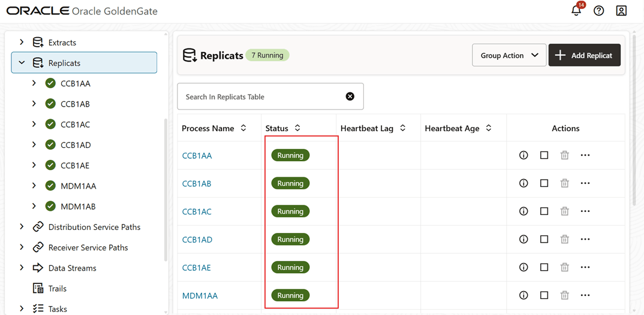Screen dimensions: 644x315
Task: Select MDM1AB in the sidebar tree
Action: coord(78,207)
